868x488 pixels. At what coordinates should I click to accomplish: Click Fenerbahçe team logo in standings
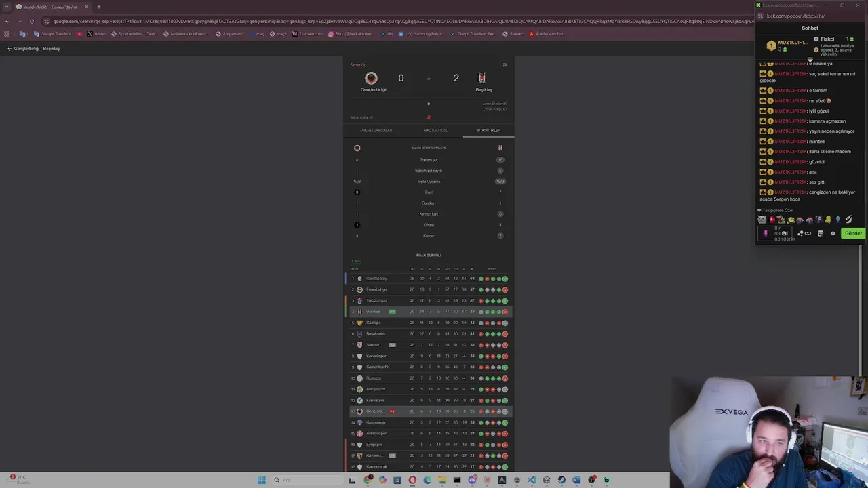coord(360,289)
